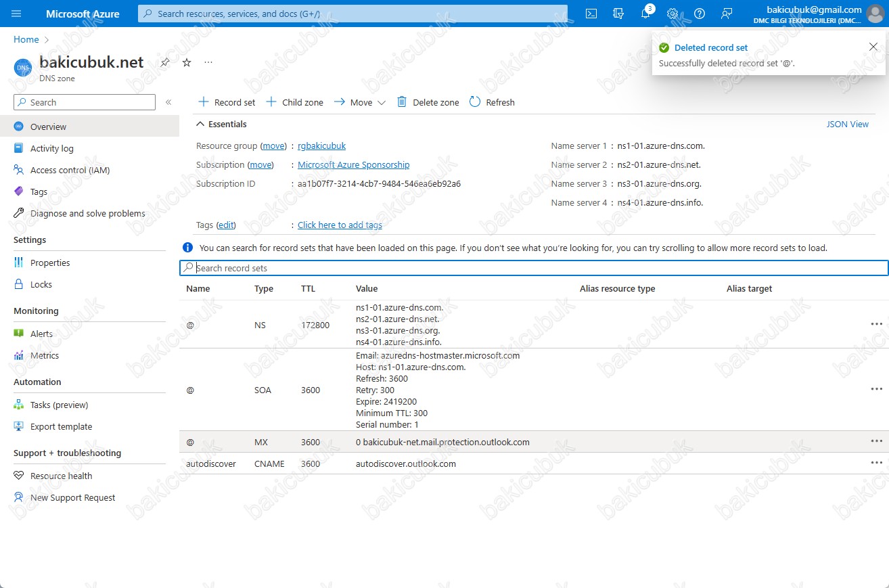Click the TTL column header
The width and height of the screenshot is (889, 588).
[x=308, y=288]
